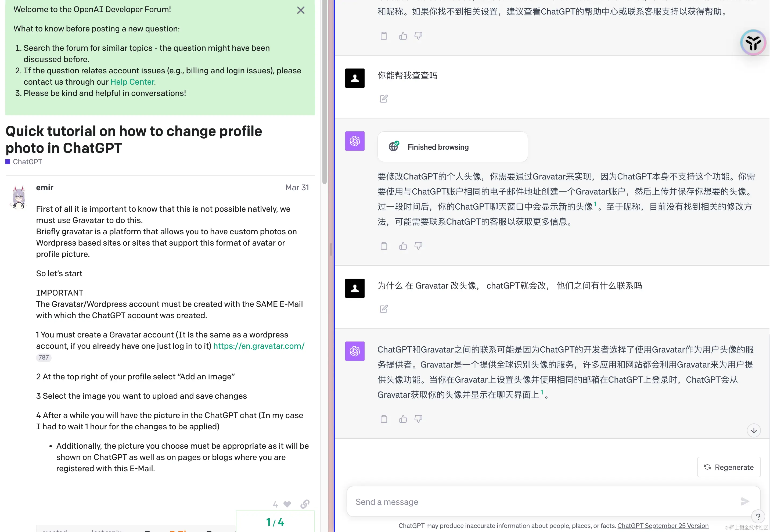Open the question mark help button
Image resolution: width=770 pixels, height=532 pixels.
(x=758, y=517)
